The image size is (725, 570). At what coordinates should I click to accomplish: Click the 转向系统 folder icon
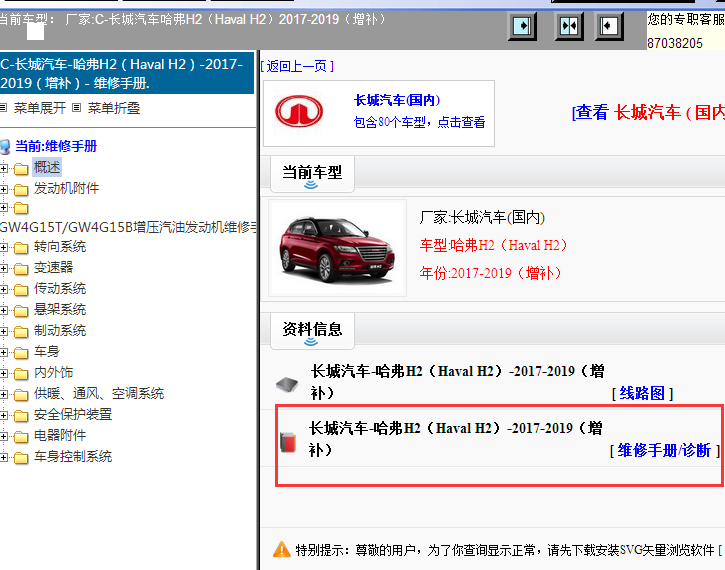(21, 248)
